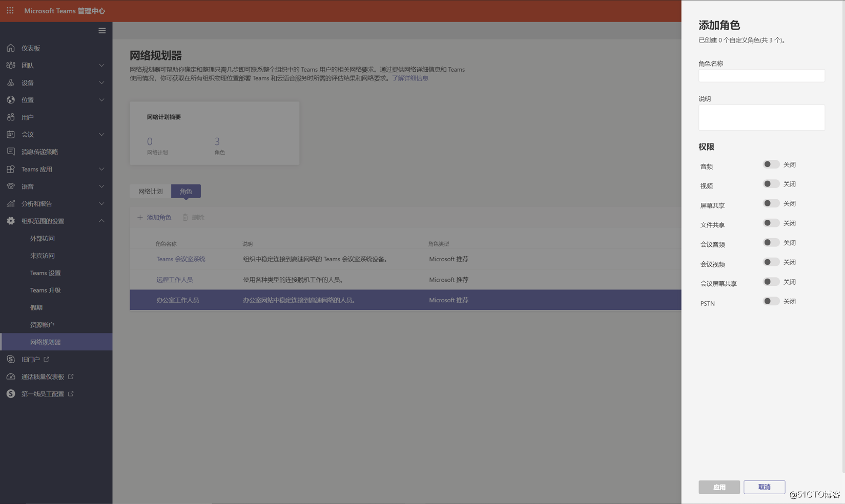Click the Dashboard home icon
The image size is (845, 504).
11,48
